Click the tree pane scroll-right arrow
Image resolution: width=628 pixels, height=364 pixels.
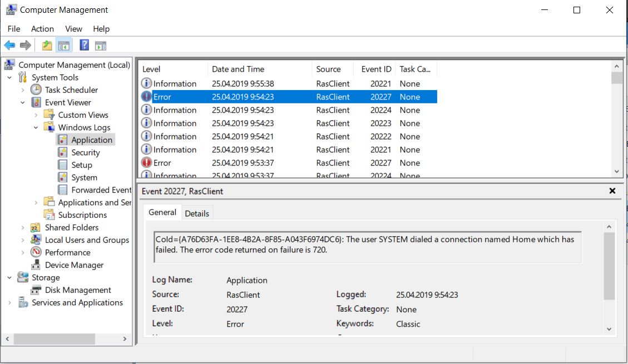click(x=125, y=339)
